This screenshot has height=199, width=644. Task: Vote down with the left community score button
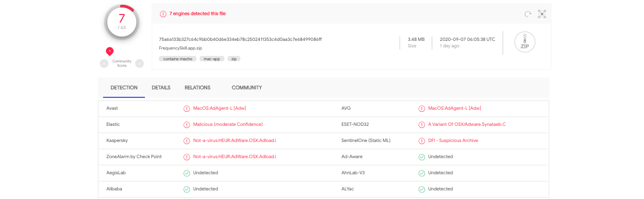point(104,63)
